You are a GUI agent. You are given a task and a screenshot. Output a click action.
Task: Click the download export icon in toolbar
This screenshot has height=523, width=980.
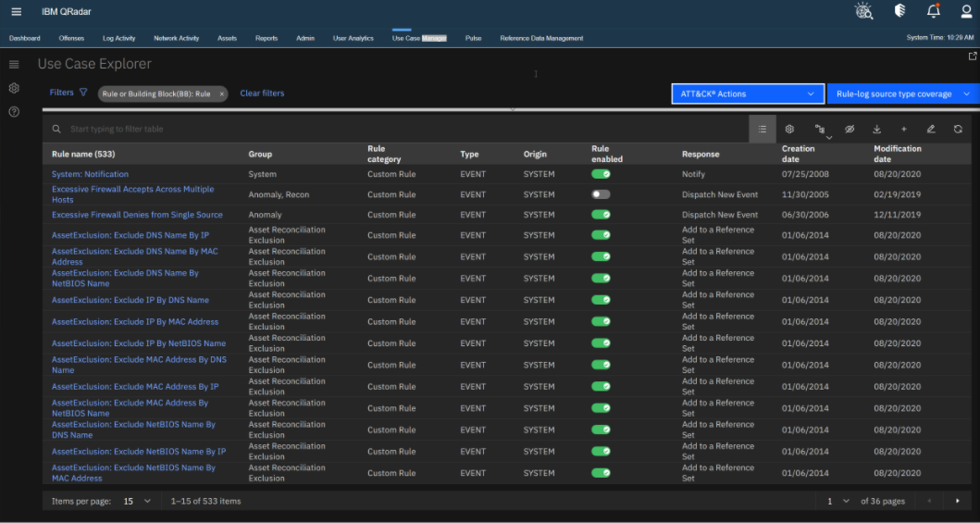[876, 130]
